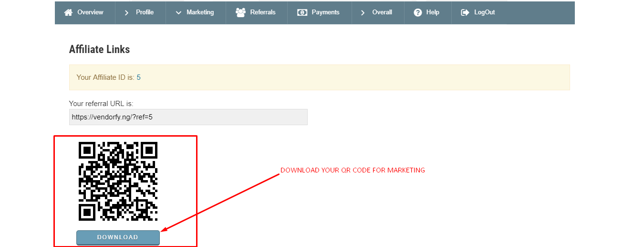Viewport: 644px width, 247px height.
Task: Expand the Marketing dropdown chevron
Action: pos(178,13)
